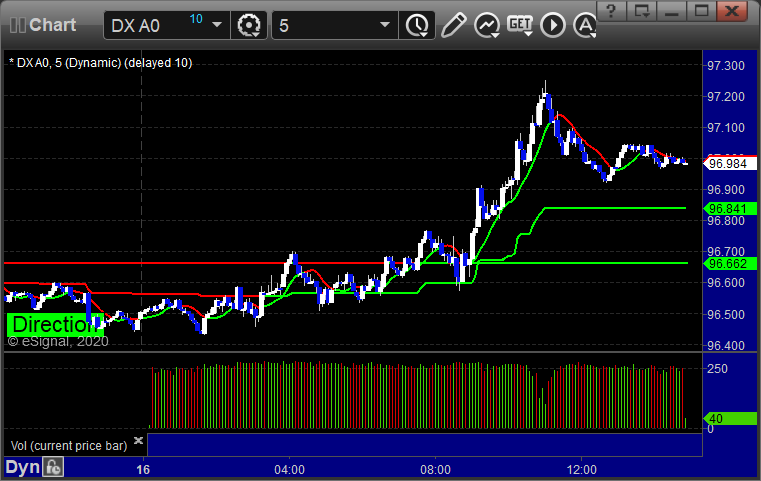Open the studies line-chart icon
Image resolution: width=761 pixels, height=481 pixels.
pyautogui.click(x=487, y=25)
